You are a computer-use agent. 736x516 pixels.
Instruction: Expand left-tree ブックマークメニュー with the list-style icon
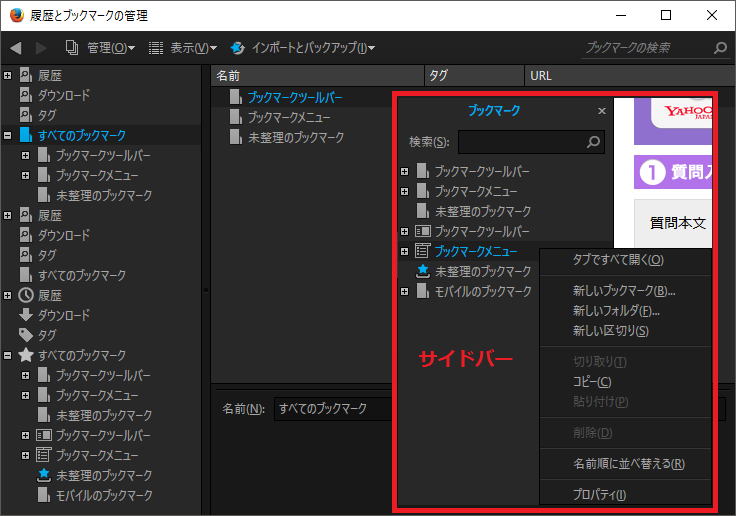(25, 455)
